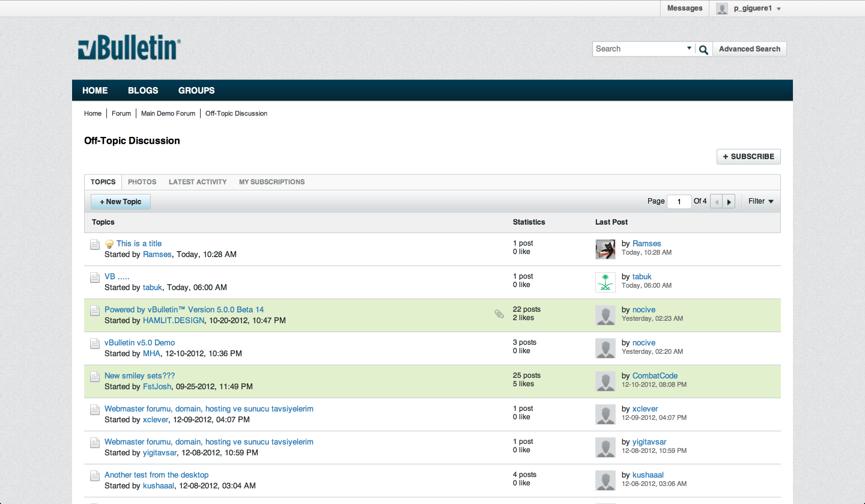Image resolution: width=865 pixels, height=504 pixels.
Task: Click the paperclip attachment icon in Beta 14 row
Action: click(499, 314)
